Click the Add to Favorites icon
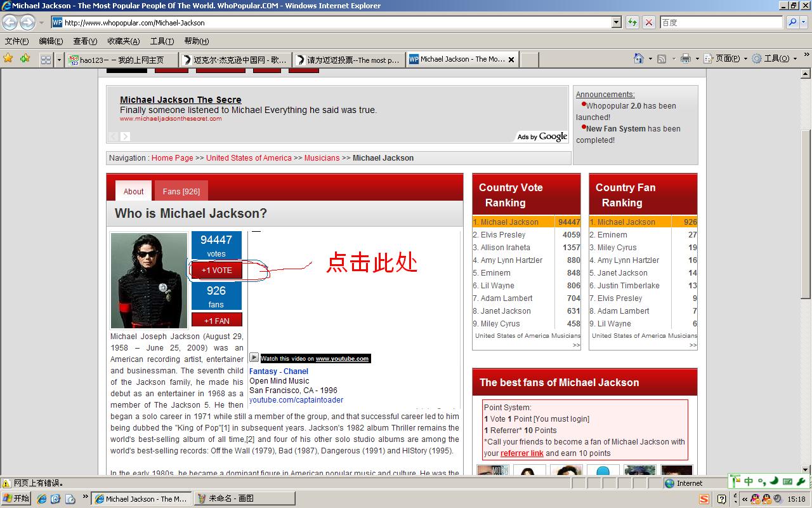This screenshot has height=508, width=812. (25, 58)
